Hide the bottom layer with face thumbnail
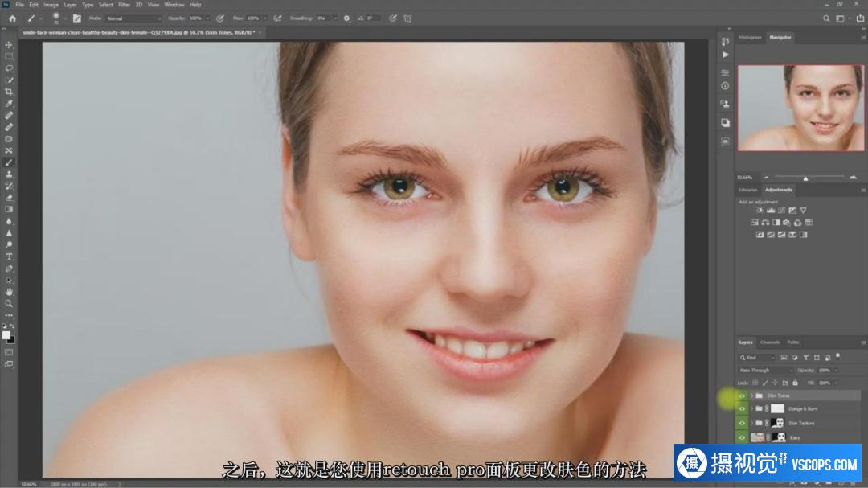The height and width of the screenshot is (488, 868). pyautogui.click(x=742, y=437)
